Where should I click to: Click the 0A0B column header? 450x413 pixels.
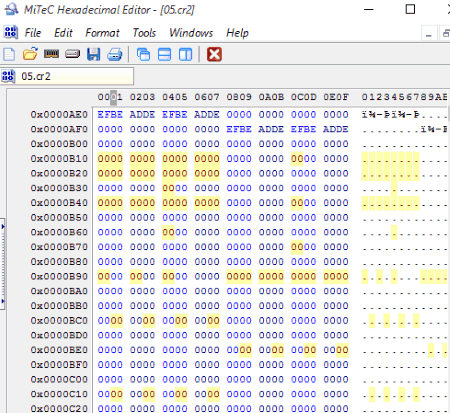tap(271, 97)
